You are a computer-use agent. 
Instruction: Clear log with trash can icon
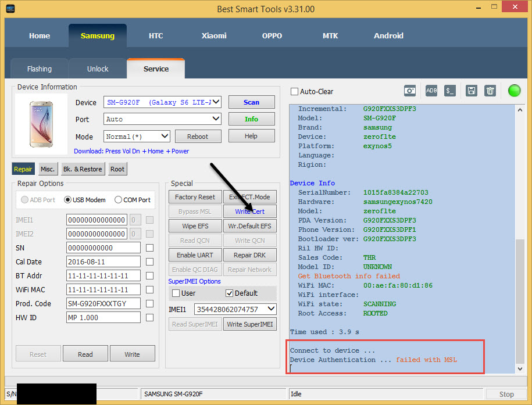tap(490, 91)
